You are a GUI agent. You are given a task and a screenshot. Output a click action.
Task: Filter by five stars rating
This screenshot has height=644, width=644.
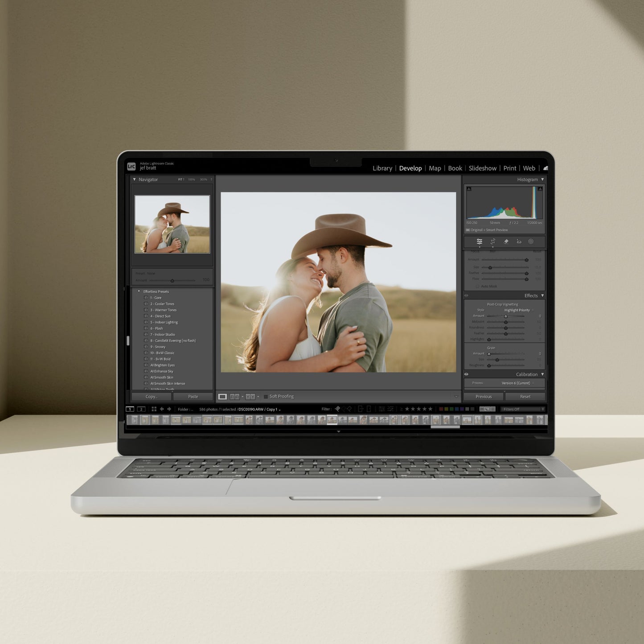(x=430, y=409)
